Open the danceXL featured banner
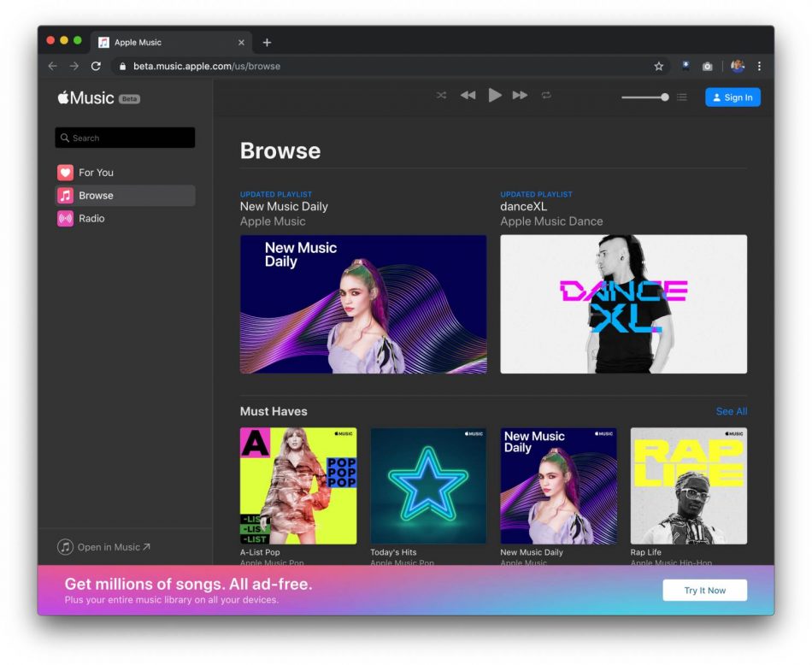This screenshot has width=812, height=665. click(623, 304)
